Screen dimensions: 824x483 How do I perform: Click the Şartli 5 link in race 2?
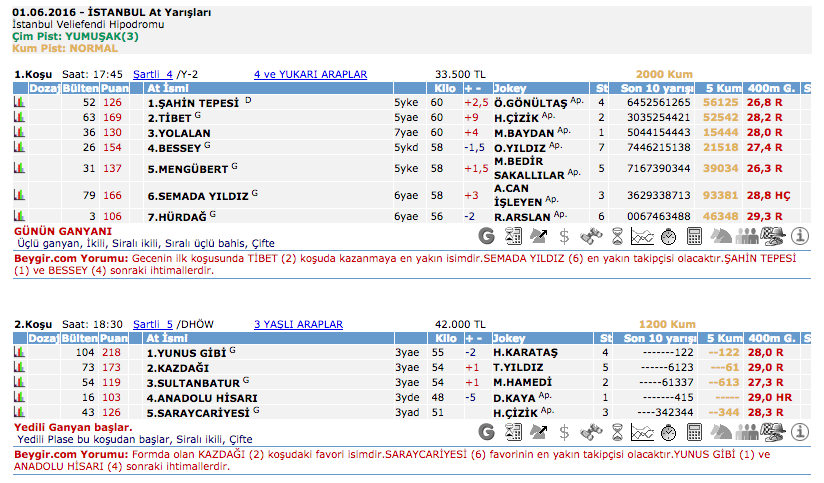[x=153, y=324]
